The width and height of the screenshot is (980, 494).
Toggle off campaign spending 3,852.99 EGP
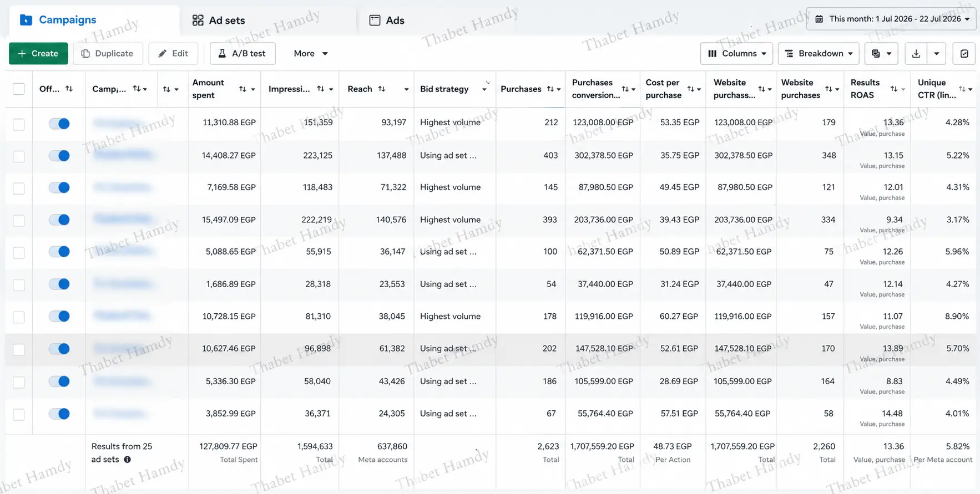coord(59,414)
